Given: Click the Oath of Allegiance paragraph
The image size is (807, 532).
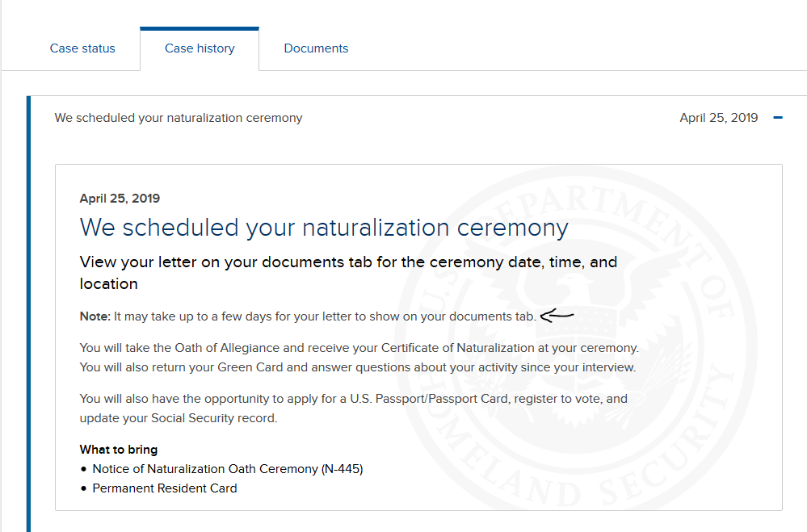Looking at the screenshot, I should click(x=359, y=358).
